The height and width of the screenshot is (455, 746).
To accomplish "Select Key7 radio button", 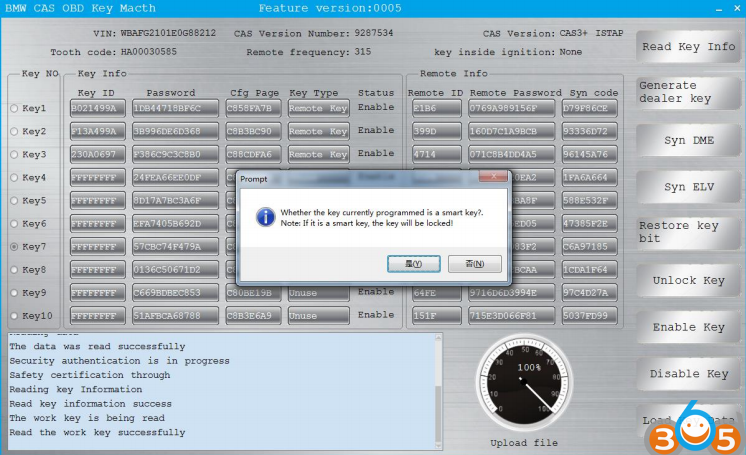I will pos(14,246).
